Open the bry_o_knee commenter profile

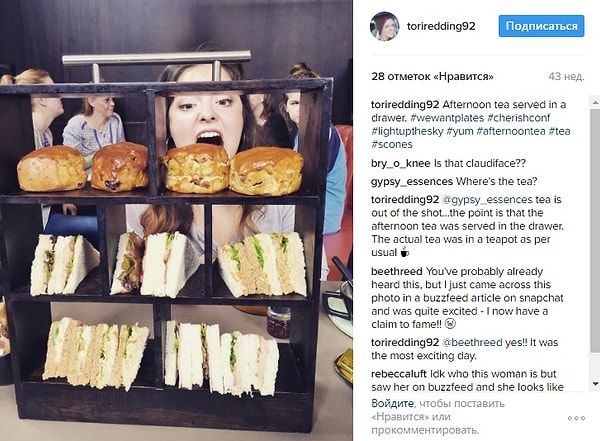point(401,164)
